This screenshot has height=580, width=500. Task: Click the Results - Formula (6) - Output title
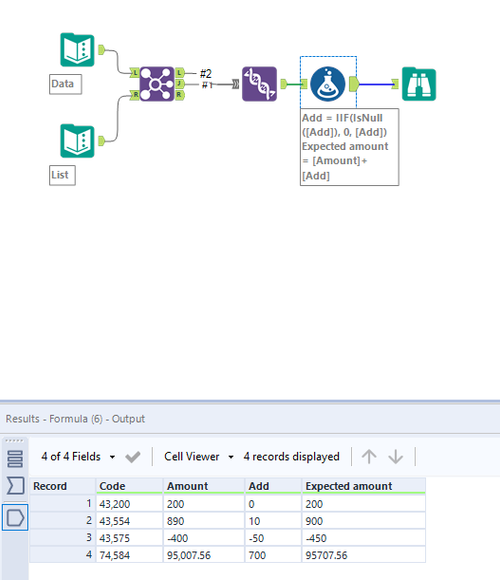[75, 419]
